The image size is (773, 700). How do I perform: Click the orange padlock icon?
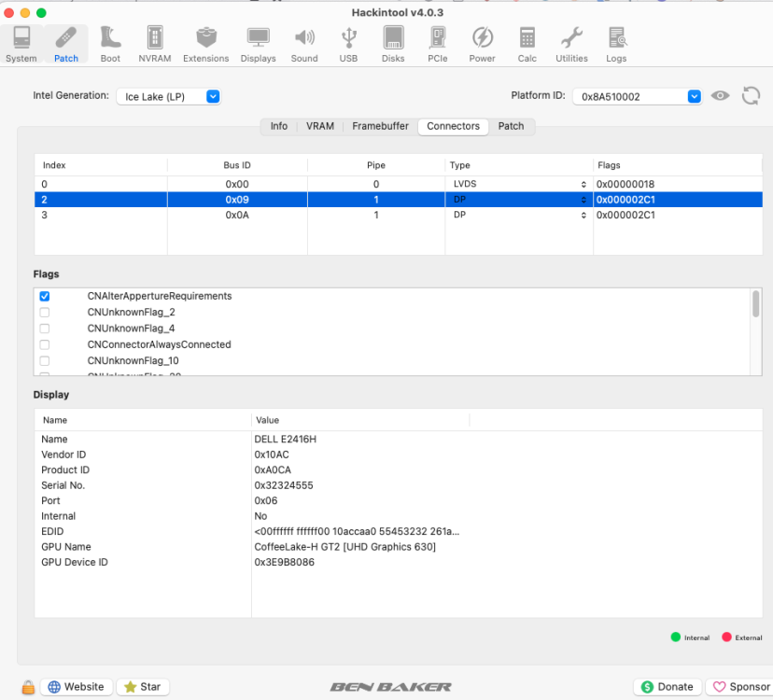pyautogui.click(x=28, y=687)
